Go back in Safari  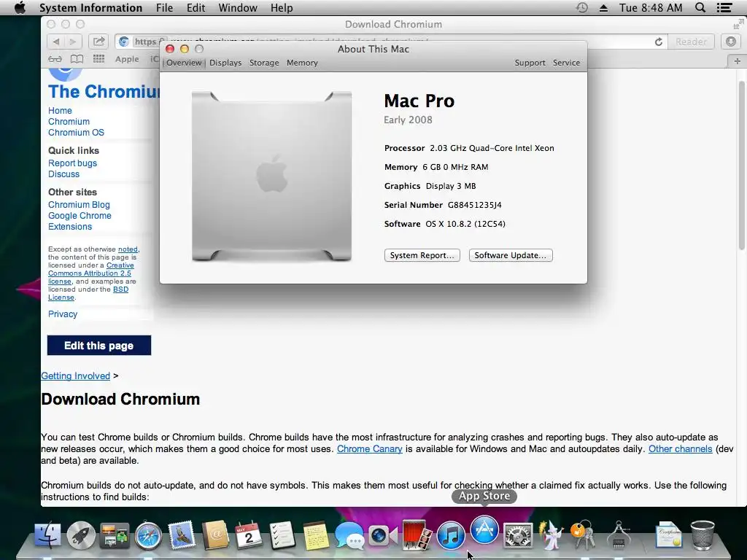(x=55, y=42)
